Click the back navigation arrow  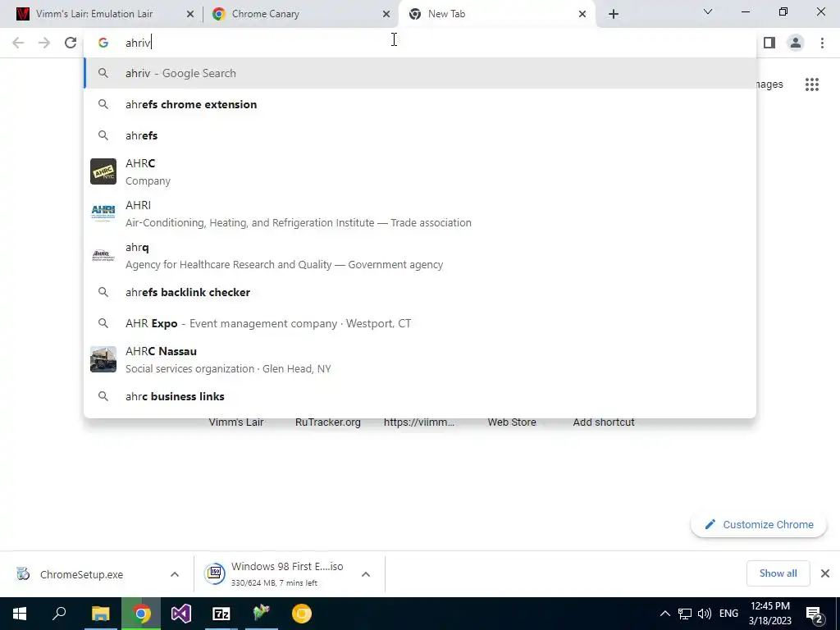(18, 43)
